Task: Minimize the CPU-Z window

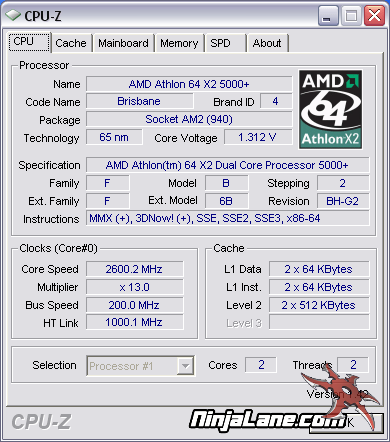Action: click(328, 16)
